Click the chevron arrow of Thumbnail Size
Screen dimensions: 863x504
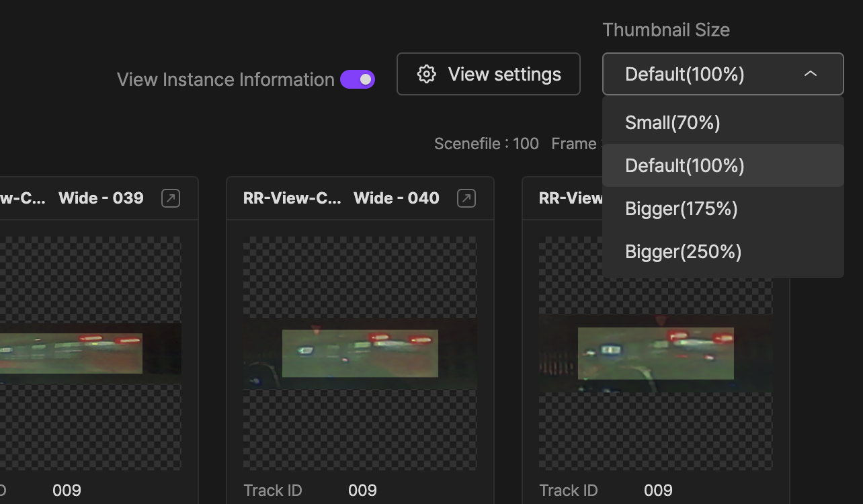pos(811,74)
